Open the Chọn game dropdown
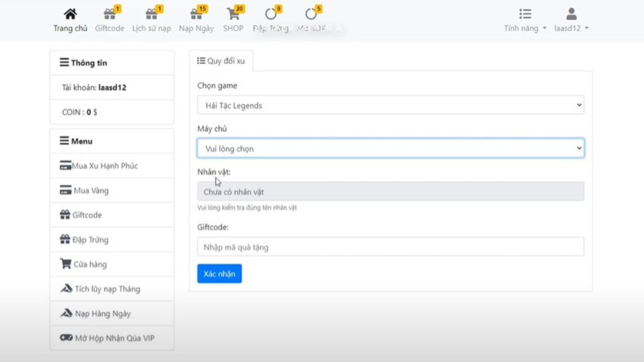This screenshot has width=644, height=362. pos(390,105)
